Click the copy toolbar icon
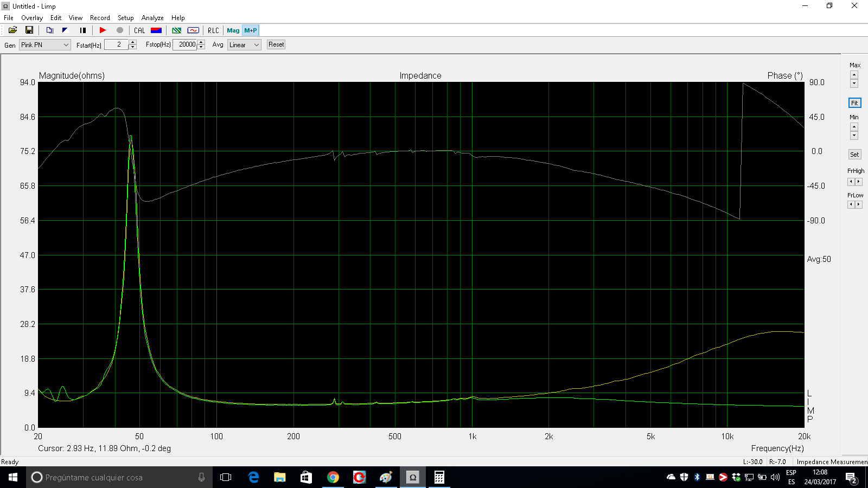Screen dimensions: 868x488 [x=49, y=30]
